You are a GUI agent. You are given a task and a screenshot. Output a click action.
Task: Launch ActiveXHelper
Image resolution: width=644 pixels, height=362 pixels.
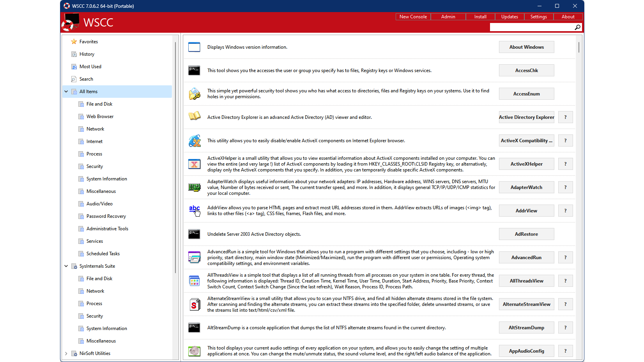coord(526,164)
